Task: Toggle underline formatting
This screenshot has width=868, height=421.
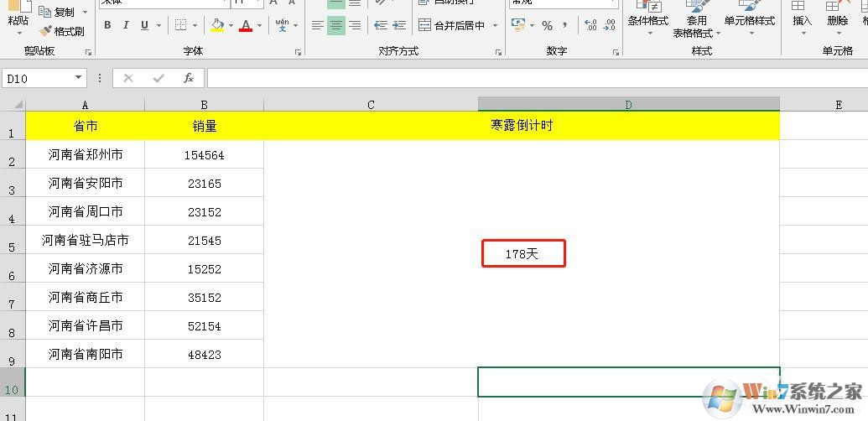Action: coord(144,25)
